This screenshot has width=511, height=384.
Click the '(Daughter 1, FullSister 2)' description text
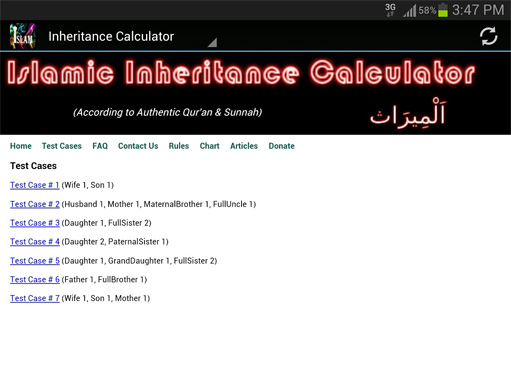(106, 223)
